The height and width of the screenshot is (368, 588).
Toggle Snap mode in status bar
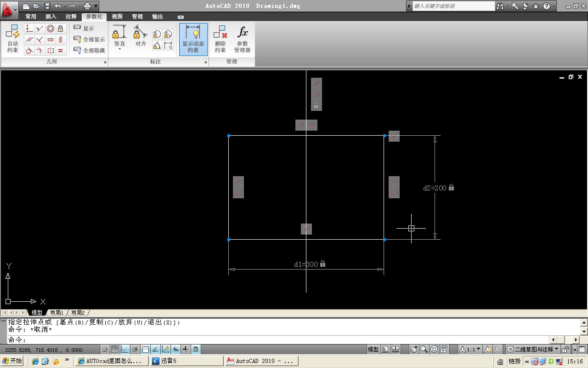coord(105,349)
